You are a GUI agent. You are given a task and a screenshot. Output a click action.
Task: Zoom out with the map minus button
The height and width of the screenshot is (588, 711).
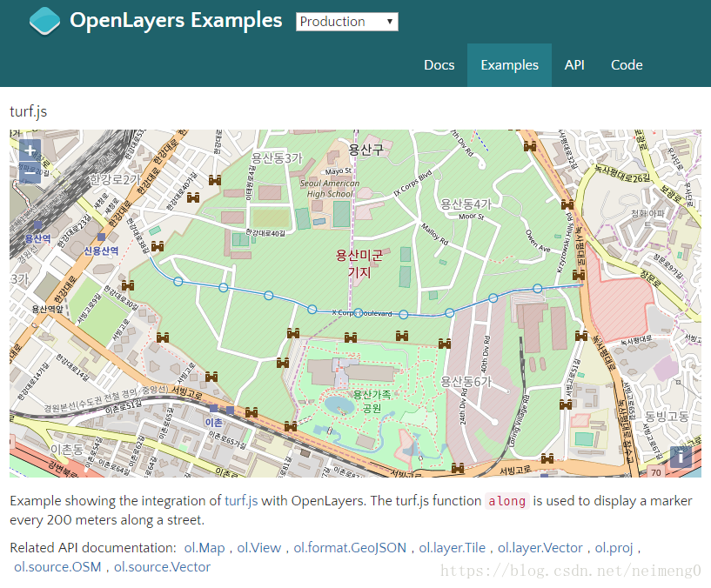pyautogui.click(x=30, y=173)
